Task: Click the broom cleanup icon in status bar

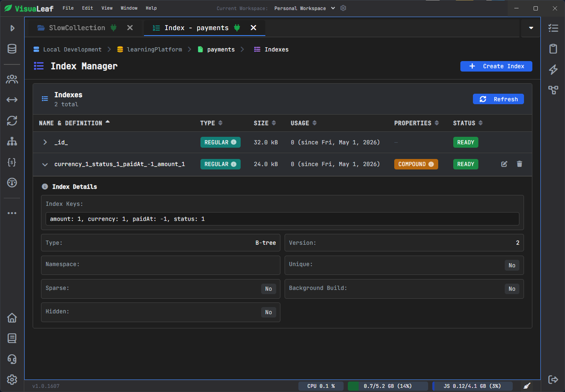Action: [527, 386]
